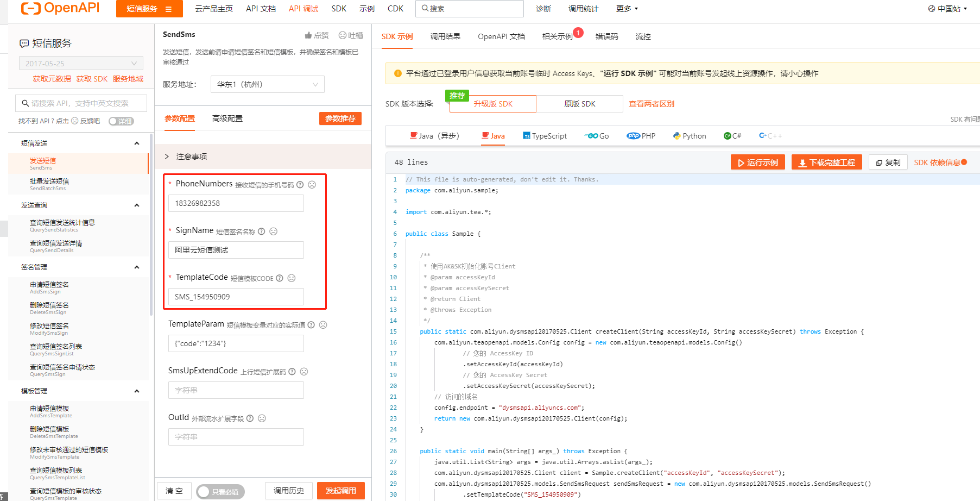Select C# language tab
The height and width of the screenshot is (501, 980).
(x=732, y=136)
